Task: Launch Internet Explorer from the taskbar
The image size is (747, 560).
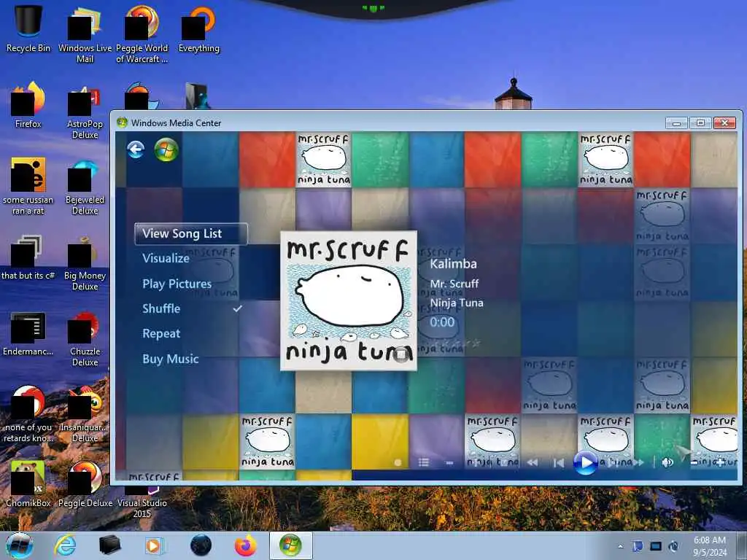Action: [65, 545]
